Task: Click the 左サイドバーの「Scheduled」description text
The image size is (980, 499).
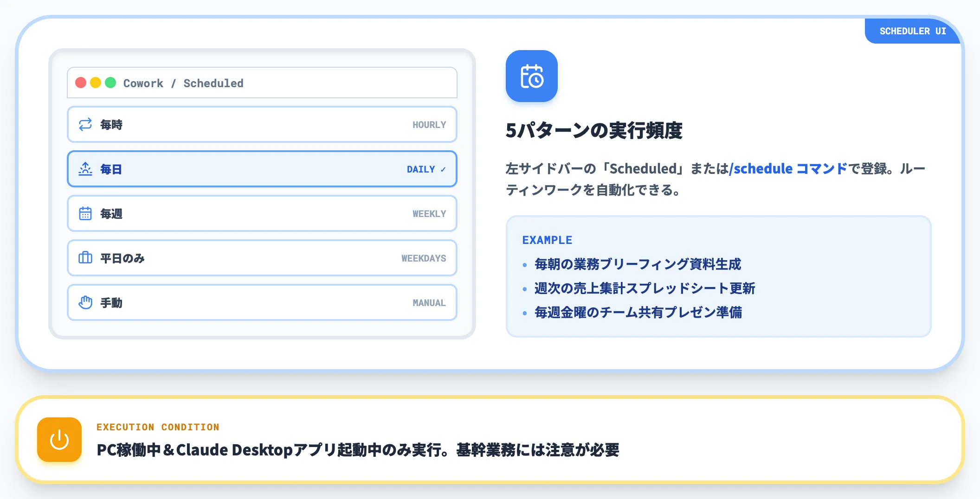Action: [x=716, y=179]
